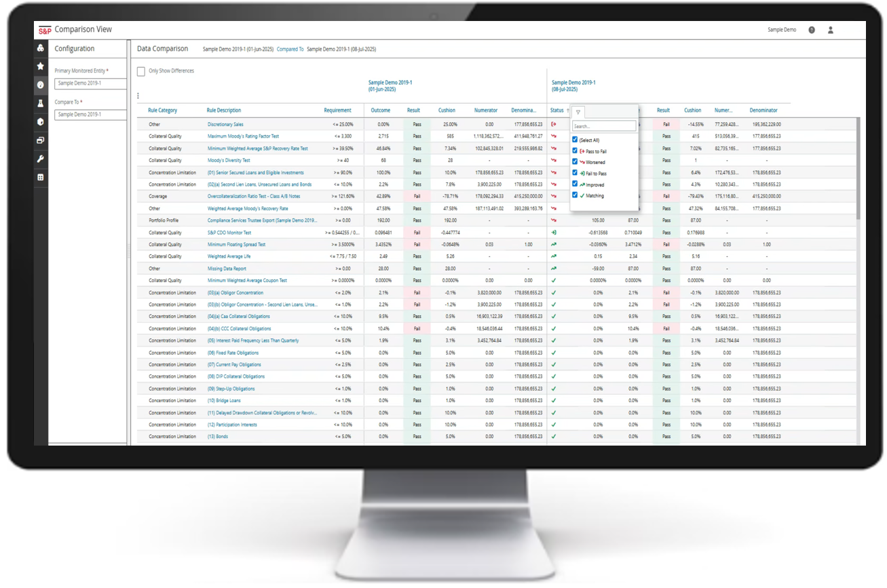Screen dimensions: 887x588
Task: Open the alert info icon in header
Action: (812, 31)
